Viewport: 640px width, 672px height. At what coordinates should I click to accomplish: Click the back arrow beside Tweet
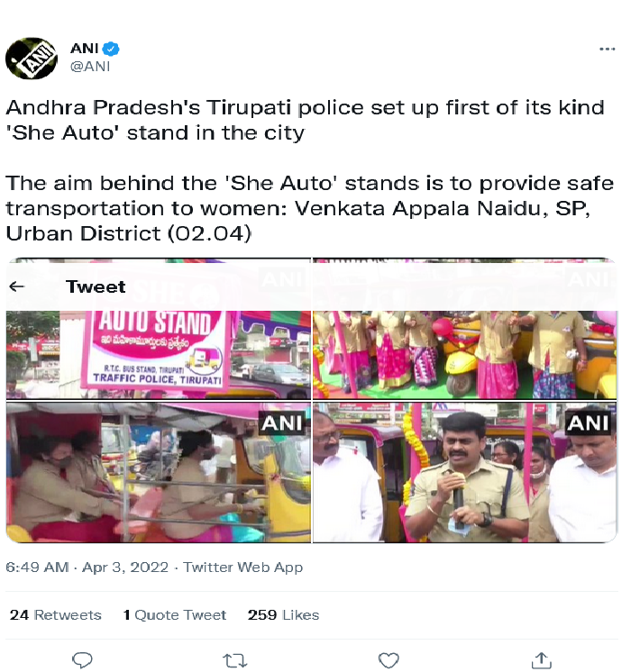(x=17, y=286)
